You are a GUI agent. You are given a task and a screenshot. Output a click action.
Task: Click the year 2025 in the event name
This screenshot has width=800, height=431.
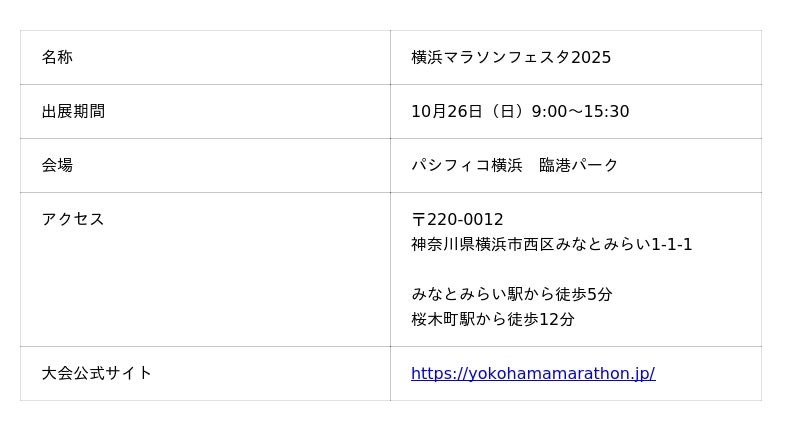coord(591,58)
